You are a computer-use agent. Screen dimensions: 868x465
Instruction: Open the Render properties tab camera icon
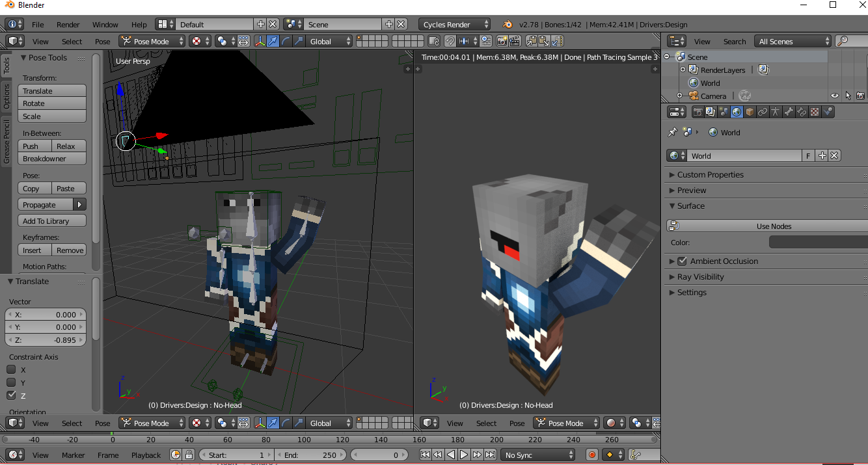698,112
